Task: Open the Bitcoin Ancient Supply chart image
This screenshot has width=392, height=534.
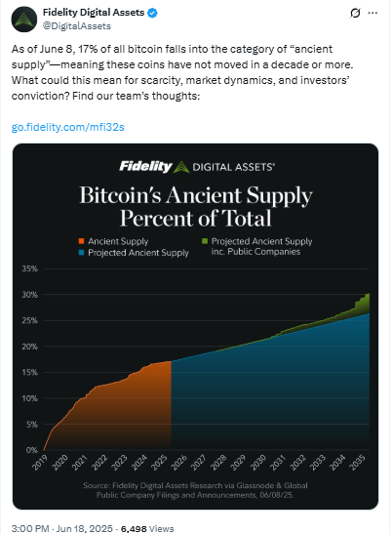Action: click(x=195, y=326)
